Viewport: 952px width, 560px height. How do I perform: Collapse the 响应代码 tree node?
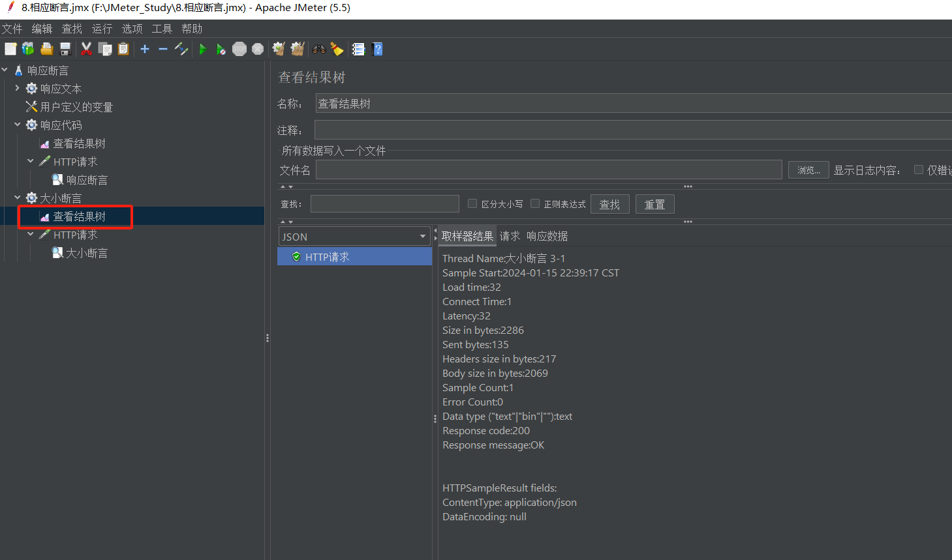click(x=17, y=124)
